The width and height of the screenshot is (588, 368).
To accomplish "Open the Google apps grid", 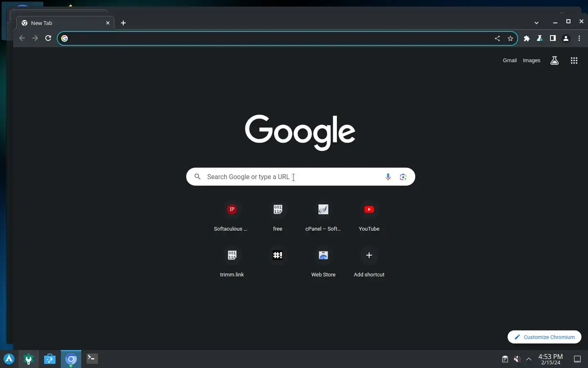I will click(574, 61).
